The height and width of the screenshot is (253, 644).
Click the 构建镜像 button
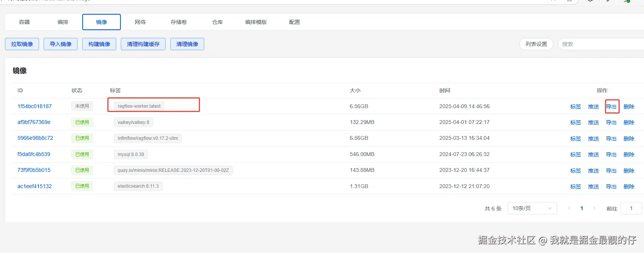(99, 44)
